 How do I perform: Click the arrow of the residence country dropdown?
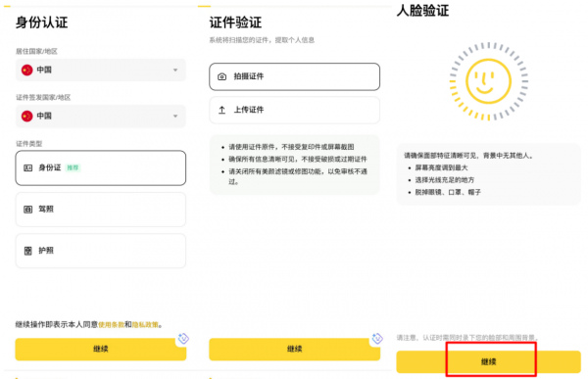coord(175,71)
